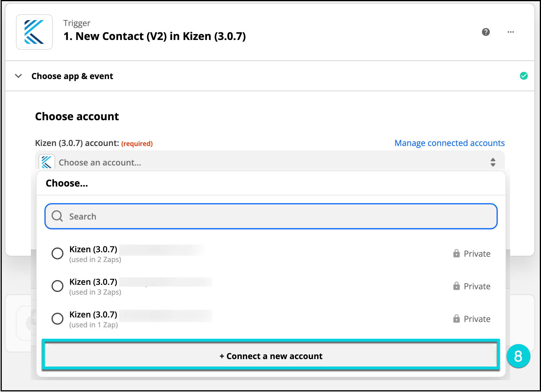
Task: Click the lock icon for the 2 Zaps account
Action: point(456,253)
